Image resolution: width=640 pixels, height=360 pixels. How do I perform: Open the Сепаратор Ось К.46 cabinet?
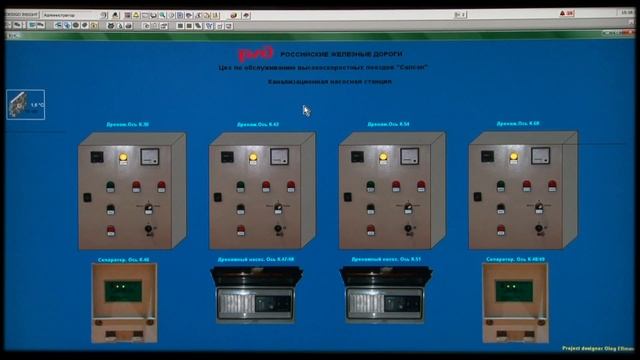click(124, 303)
